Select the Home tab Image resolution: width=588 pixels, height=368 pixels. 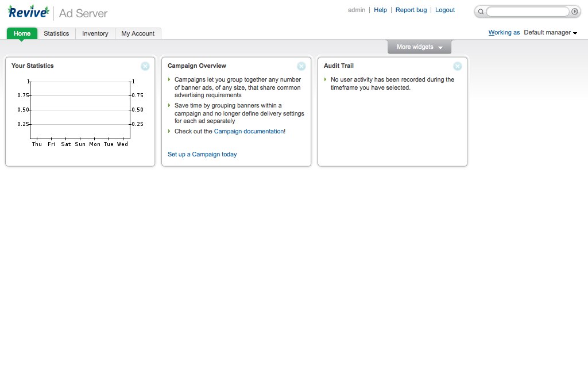(x=21, y=33)
